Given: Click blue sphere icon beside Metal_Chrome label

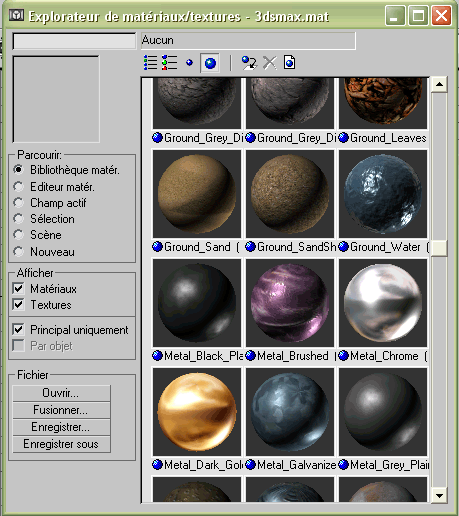Looking at the screenshot, I should [343, 356].
